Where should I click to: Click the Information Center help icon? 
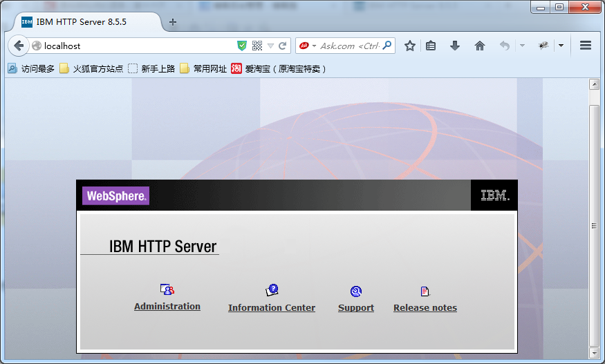tap(272, 290)
